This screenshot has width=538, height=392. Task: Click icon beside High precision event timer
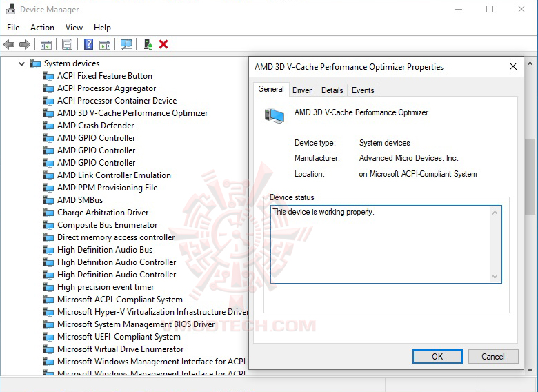(48, 287)
